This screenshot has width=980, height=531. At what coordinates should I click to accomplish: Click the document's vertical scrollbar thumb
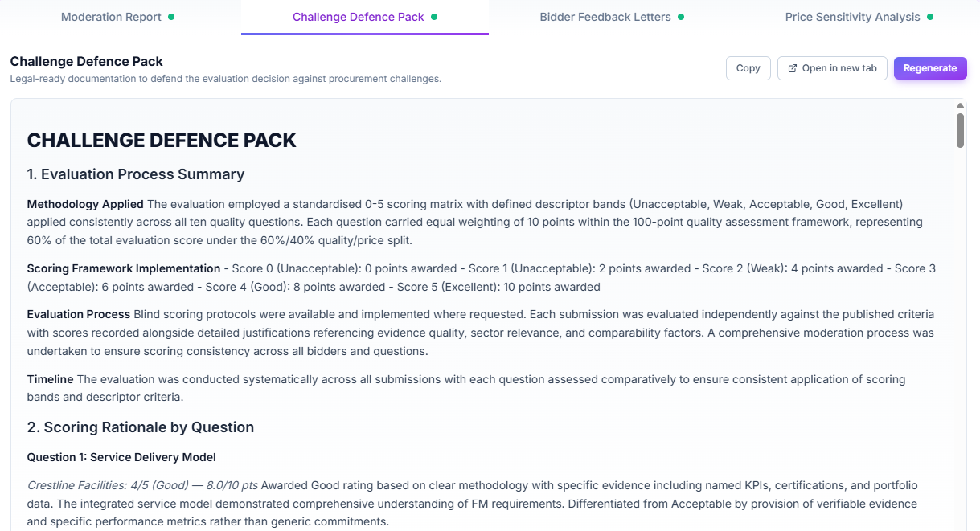960,130
